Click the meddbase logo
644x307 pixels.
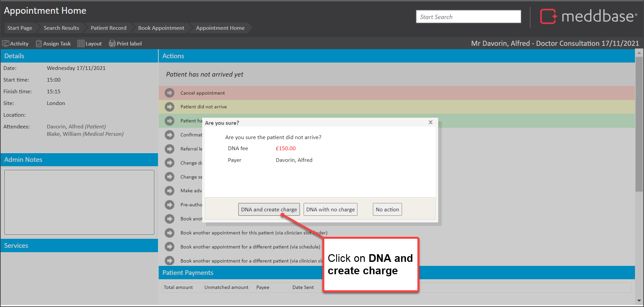[x=588, y=16]
